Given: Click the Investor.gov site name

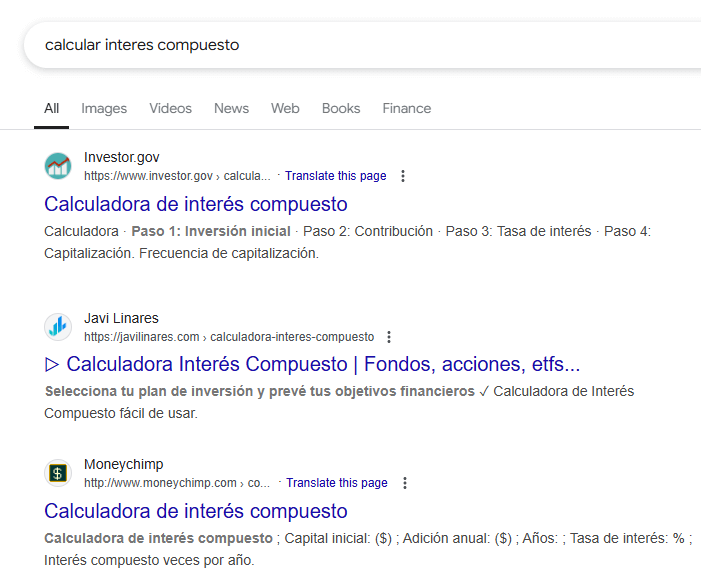Looking at the screenshot, I should point(122,157).
